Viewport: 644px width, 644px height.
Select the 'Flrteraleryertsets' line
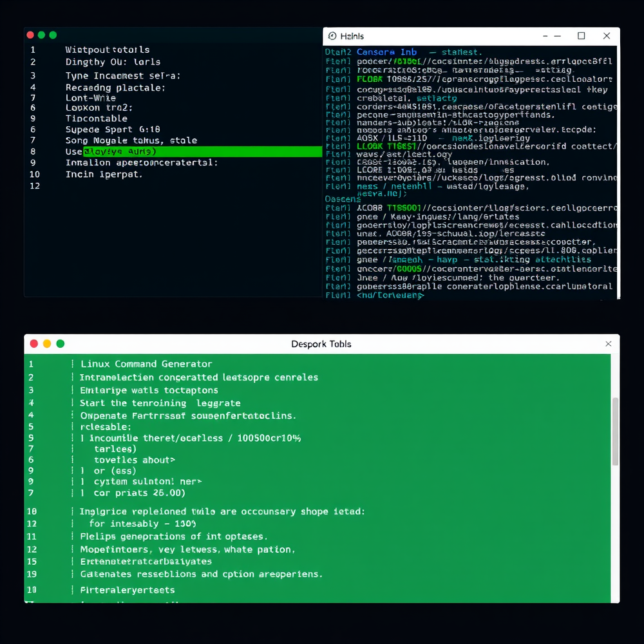(x=128, y=590)
